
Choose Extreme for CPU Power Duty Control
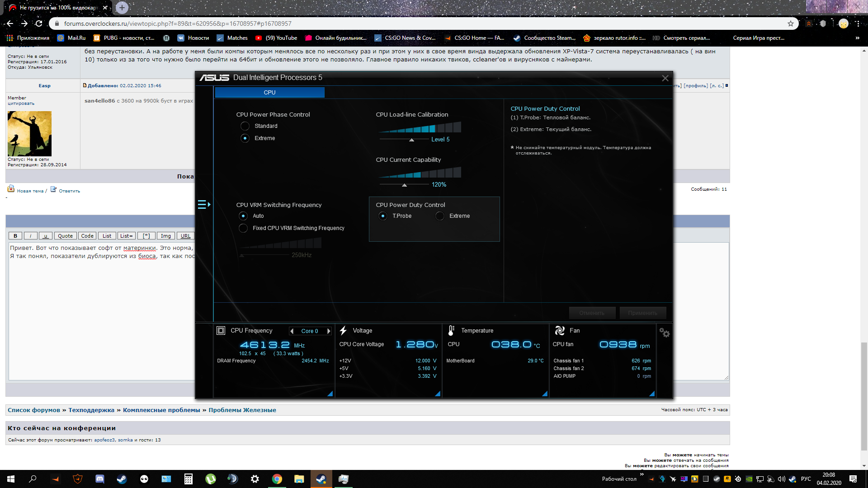pos(440,216)
